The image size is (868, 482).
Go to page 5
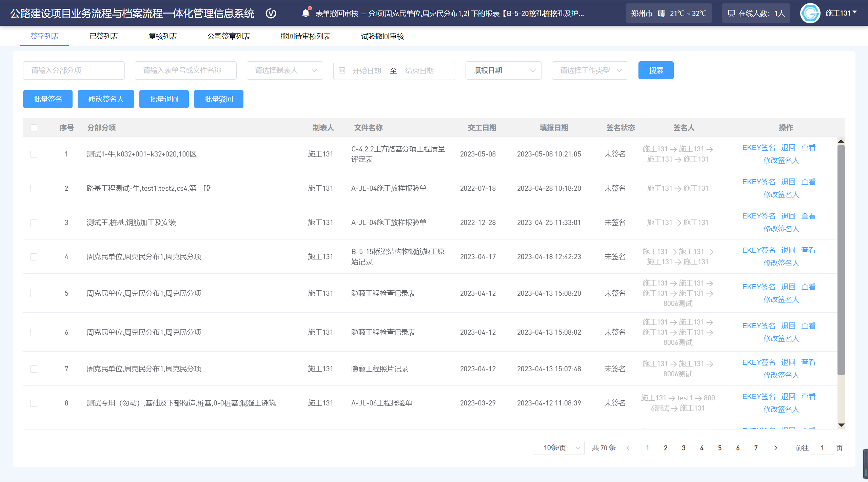point(720,448)
